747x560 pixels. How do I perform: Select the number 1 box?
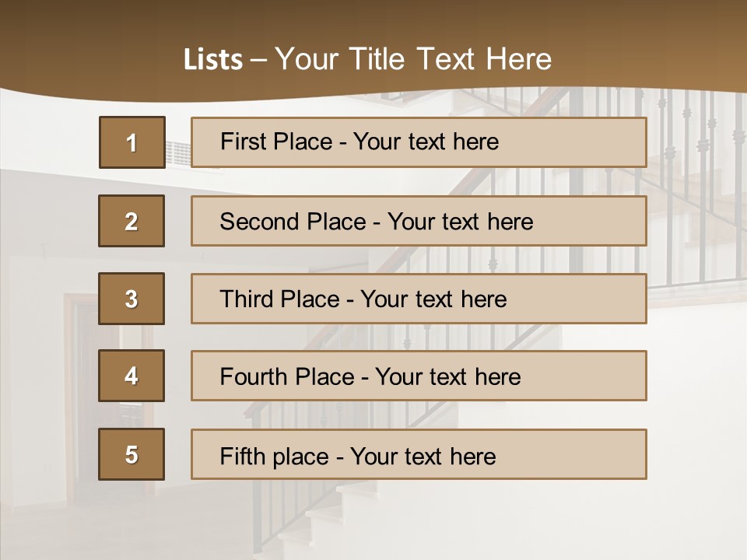pyautogui.click(x=132, y=142)
